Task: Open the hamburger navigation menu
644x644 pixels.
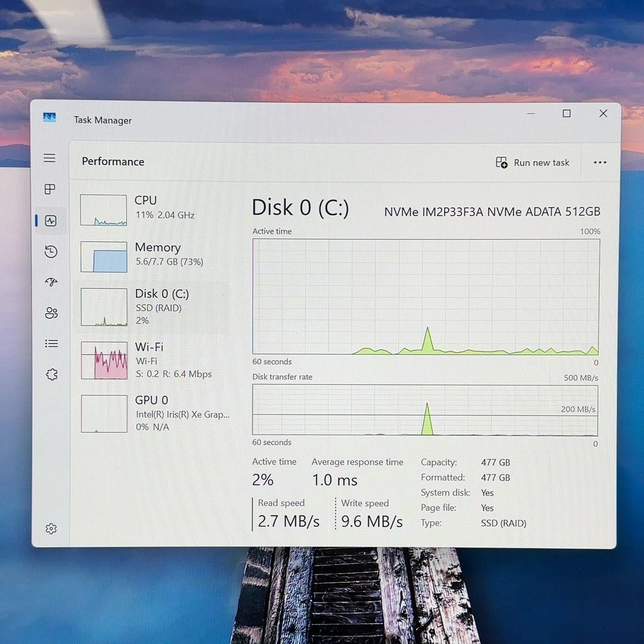Action: point(50,158)
